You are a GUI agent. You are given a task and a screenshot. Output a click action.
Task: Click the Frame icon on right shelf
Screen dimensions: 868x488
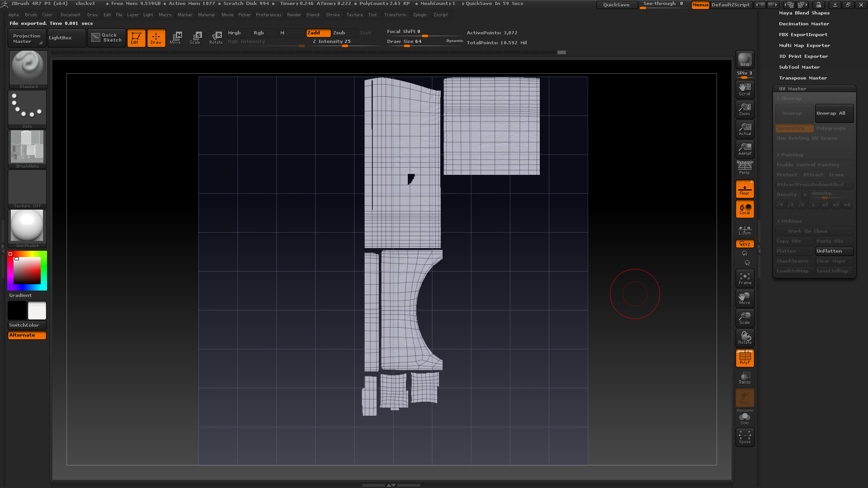point(745,279)
